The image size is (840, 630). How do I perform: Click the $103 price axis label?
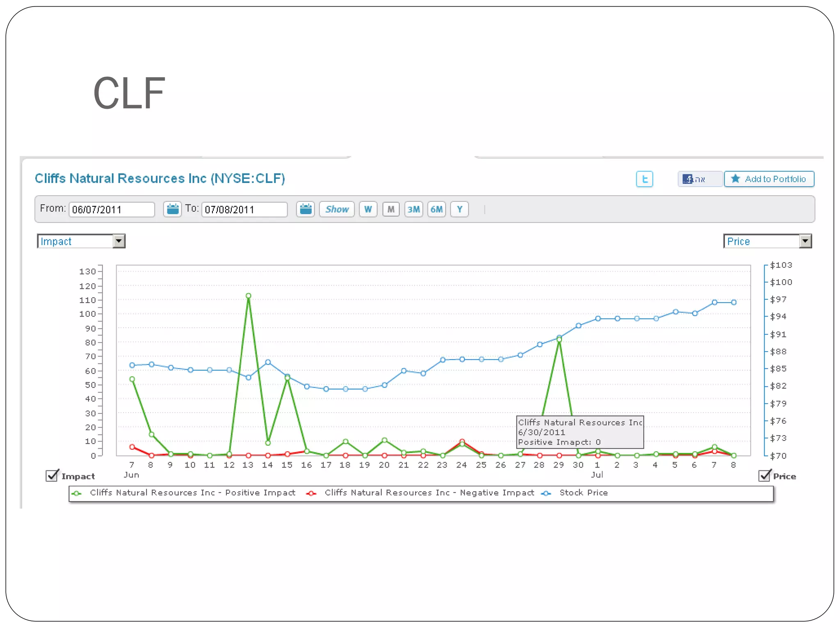[x=781, y=265]
